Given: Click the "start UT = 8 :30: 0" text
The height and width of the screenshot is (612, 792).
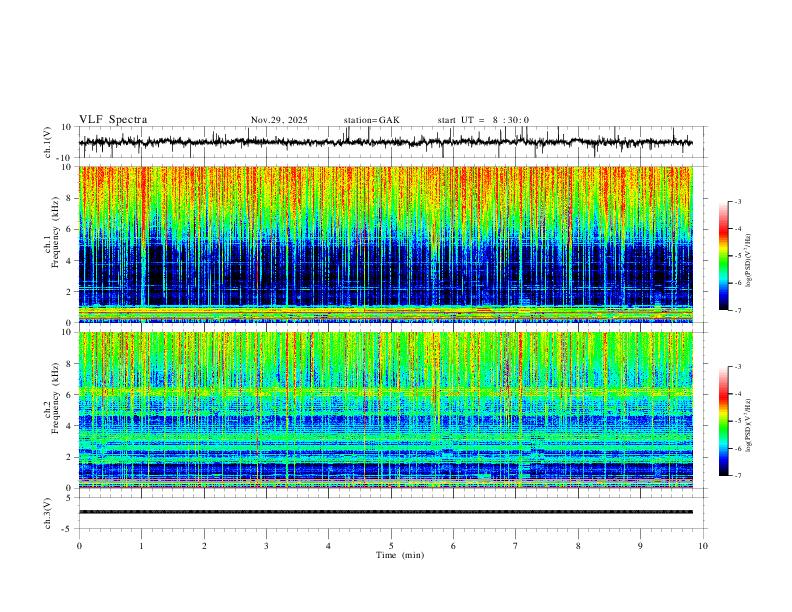Looking at the screenshot, I should tap(483, 120).
